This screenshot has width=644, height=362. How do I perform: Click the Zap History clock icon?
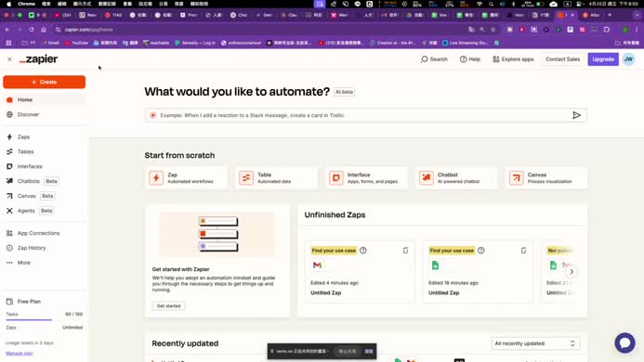[x=9, y=248]
